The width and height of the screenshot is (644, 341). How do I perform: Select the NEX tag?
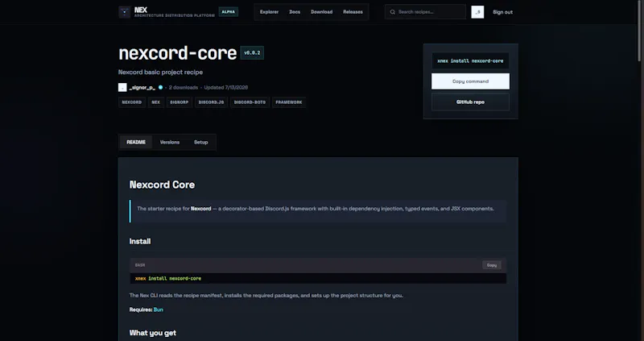155,102
